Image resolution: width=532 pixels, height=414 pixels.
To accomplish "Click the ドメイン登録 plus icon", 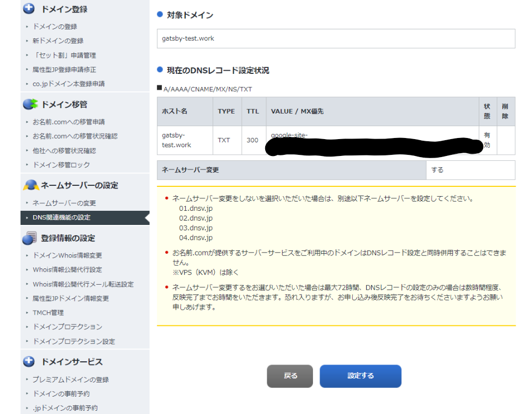I will point(29,9).
